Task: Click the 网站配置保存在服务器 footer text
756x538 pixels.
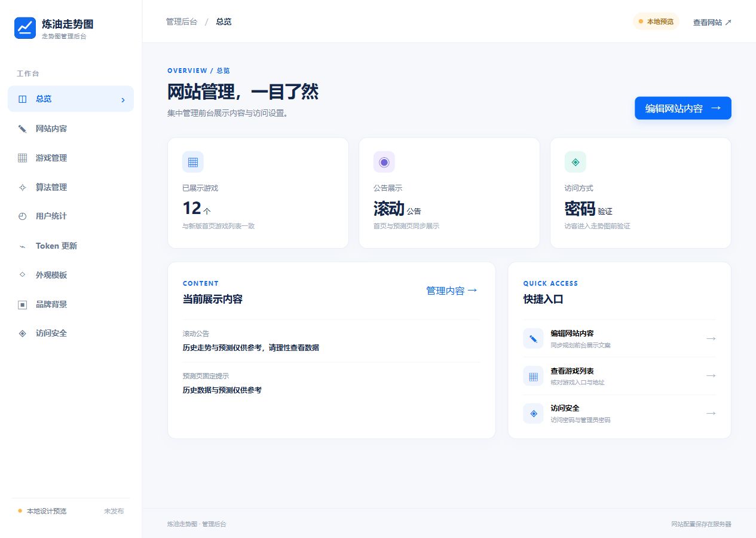Action: pyautogui.click(x=701, y=524)
